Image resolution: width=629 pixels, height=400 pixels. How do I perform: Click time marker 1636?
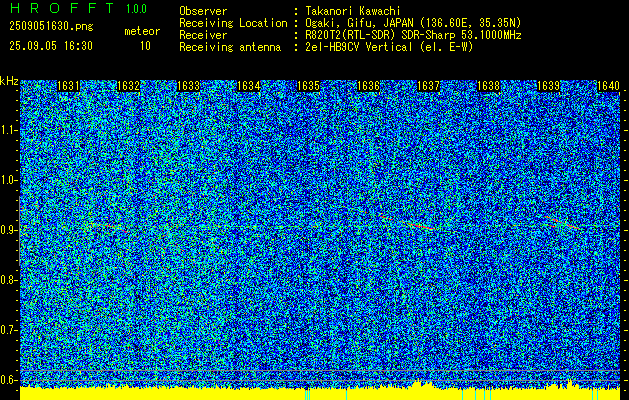click(x=369, y=86)
